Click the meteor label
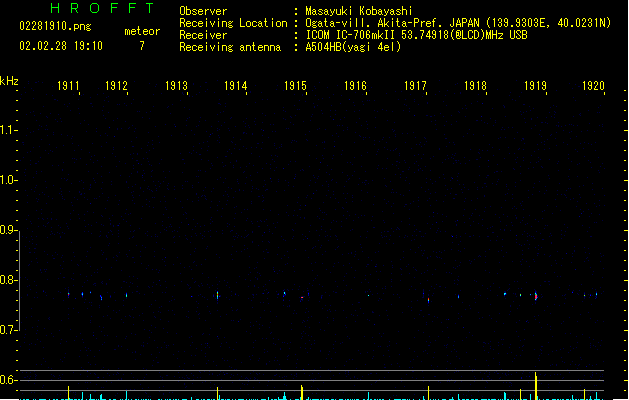This screenshot has width=629, height=400. point(142,31)
